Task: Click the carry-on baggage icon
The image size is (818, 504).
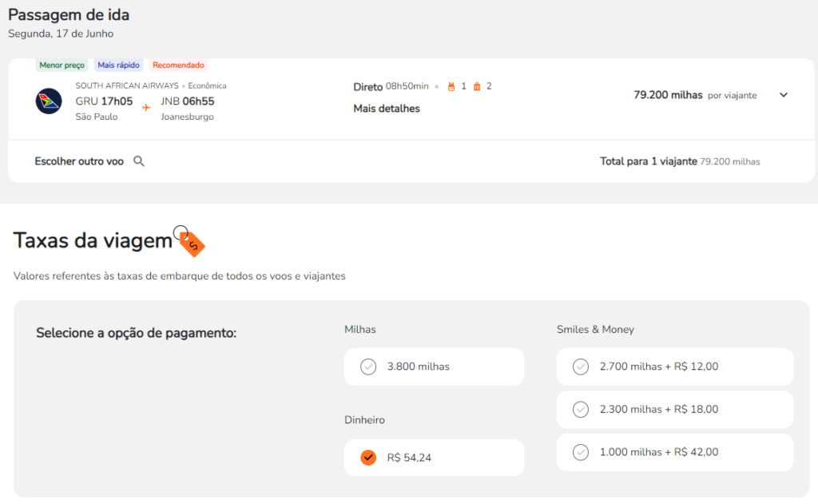Action: click(x=451, y=86)
